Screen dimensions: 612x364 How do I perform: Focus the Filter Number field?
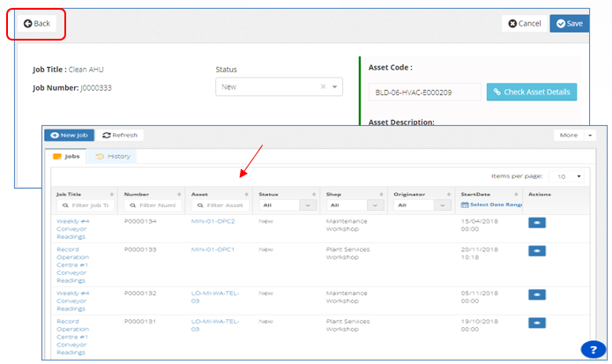coord(153,205)
